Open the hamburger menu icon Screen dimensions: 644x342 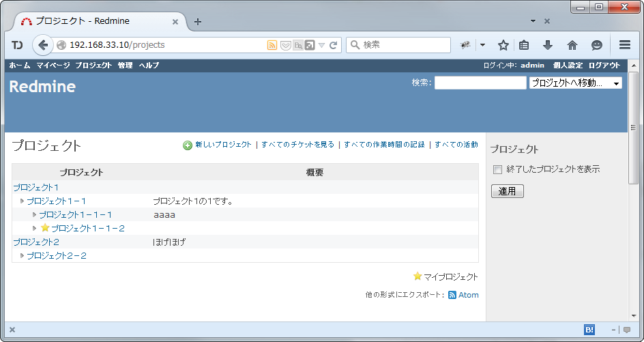[x=625, y=45]
